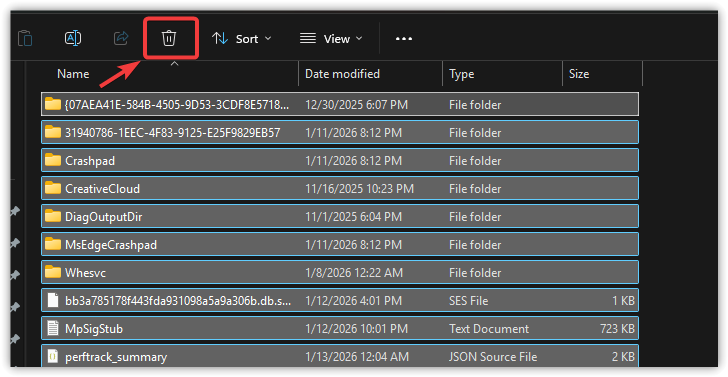Click the MsEdgeCrashpad folder icon

pos(53,244)
